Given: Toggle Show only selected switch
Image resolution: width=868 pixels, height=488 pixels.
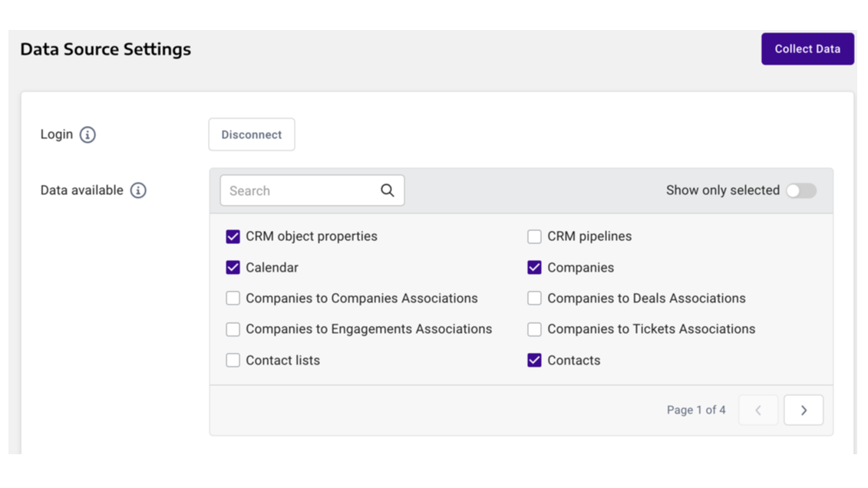Looking at the screenshot, I should (800, 190).
